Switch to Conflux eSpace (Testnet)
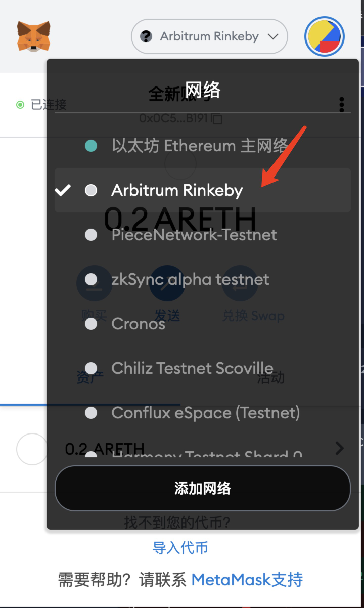This screenshot has height=608, width=364. (x=205, y=413)
